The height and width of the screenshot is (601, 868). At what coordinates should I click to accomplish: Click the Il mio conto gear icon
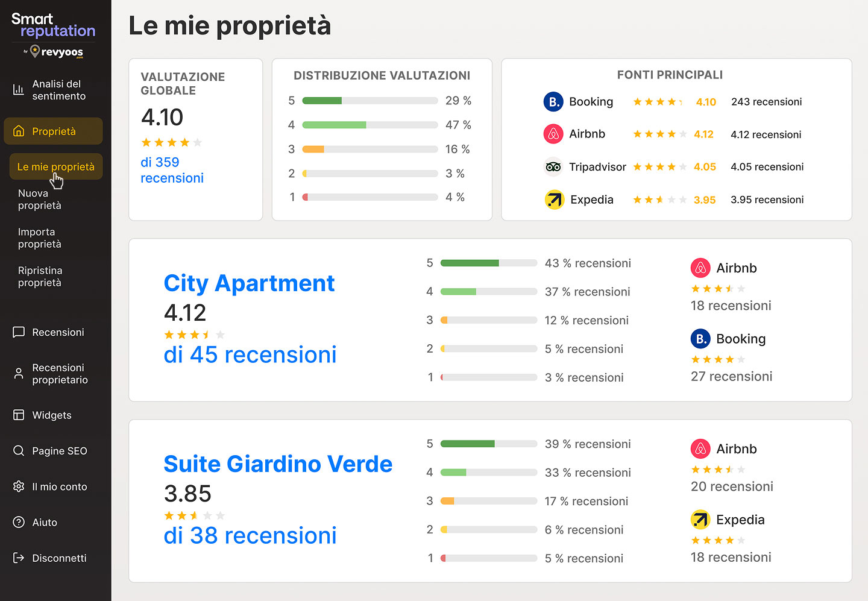[x=19, y=486]
